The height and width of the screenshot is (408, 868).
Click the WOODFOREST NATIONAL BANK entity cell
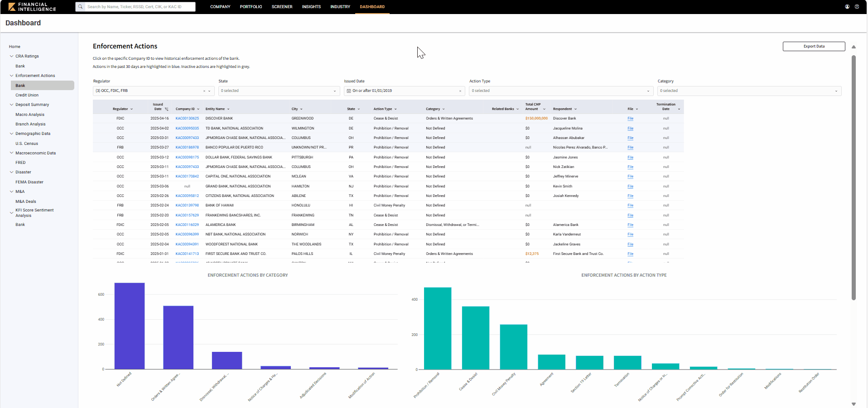click(x=231, y=245)
